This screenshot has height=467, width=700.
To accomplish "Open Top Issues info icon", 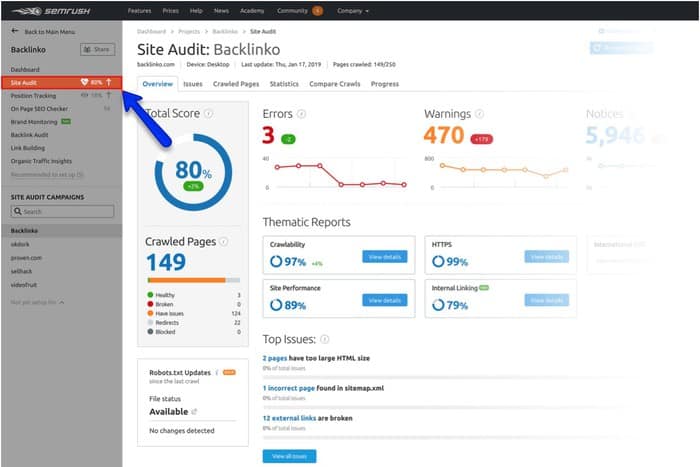I will tap(325, 339).
